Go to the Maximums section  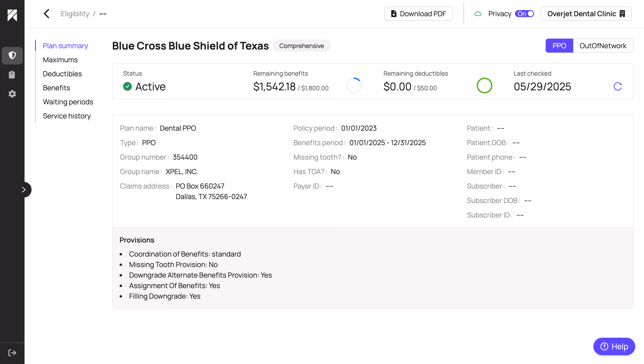click(x=60, y=60)
